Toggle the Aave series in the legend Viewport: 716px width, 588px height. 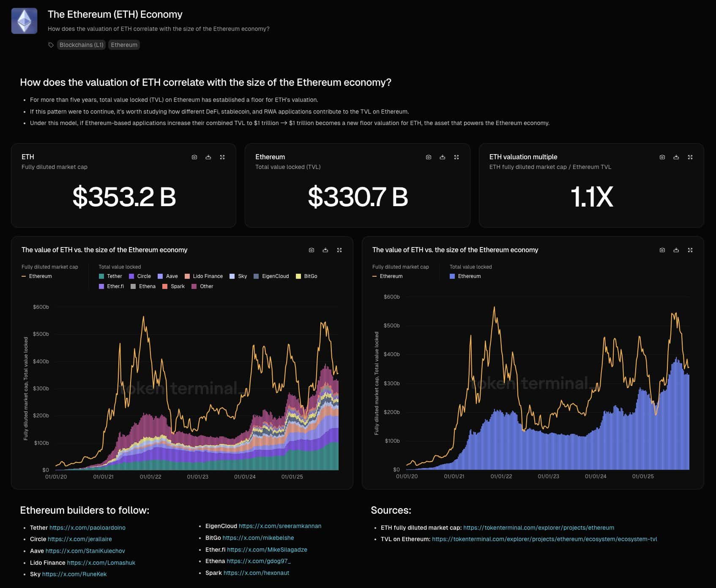click(168, 276)
